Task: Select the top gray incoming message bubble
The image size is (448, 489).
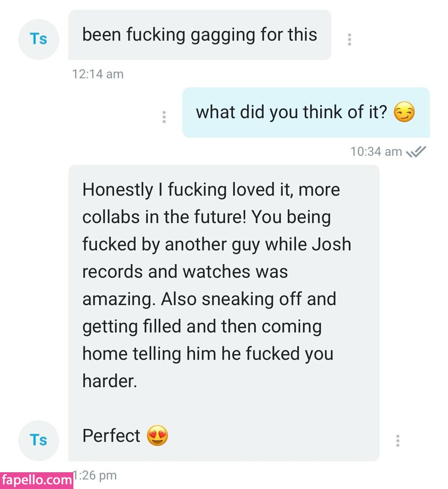Action: 200,35
